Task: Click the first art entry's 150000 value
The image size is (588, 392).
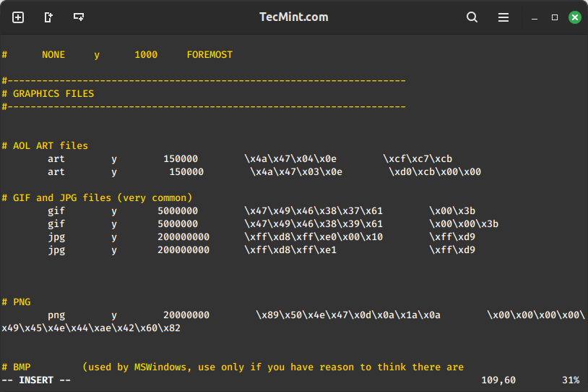Action: tap(181, 158)
